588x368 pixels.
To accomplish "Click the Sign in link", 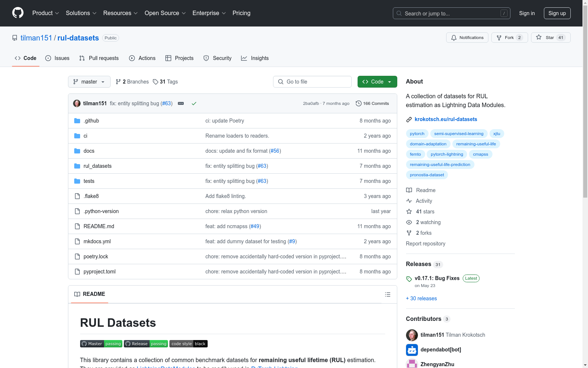I will tap(527, 13).
